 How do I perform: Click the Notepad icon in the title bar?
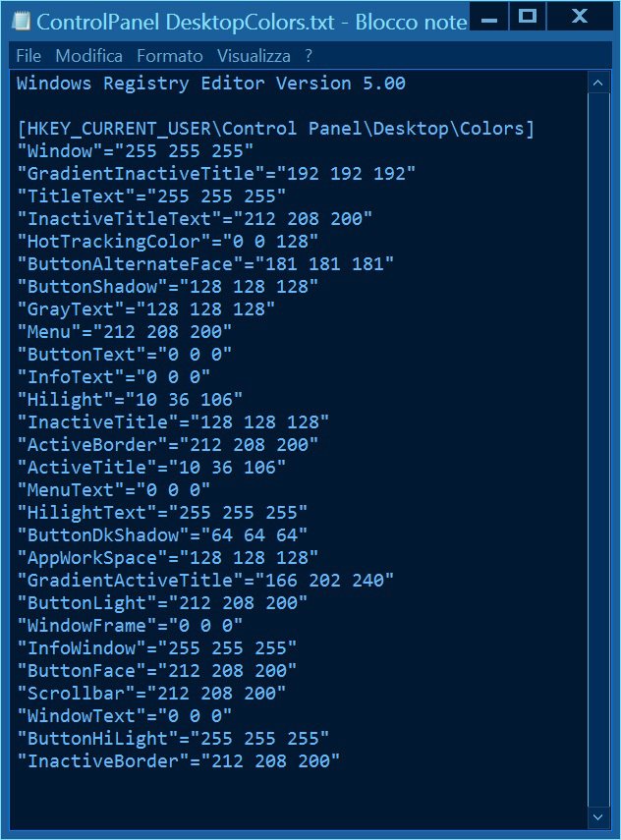point(20,19)
